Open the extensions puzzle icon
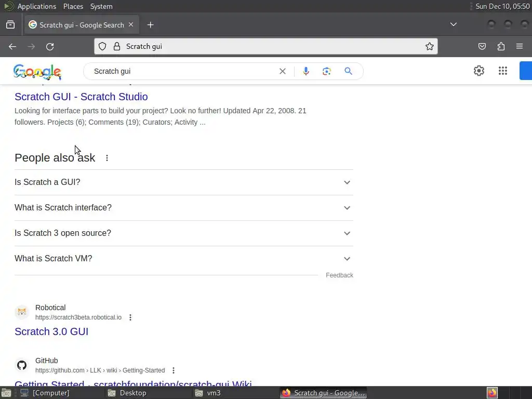The height and width of the screenshot is (399, 532). pyautogui.click(x=501, y=46)
